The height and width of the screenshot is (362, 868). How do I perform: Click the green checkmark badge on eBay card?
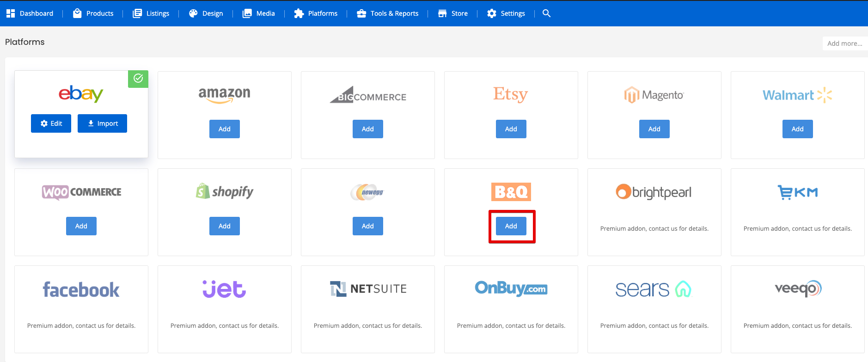point(138,79)
